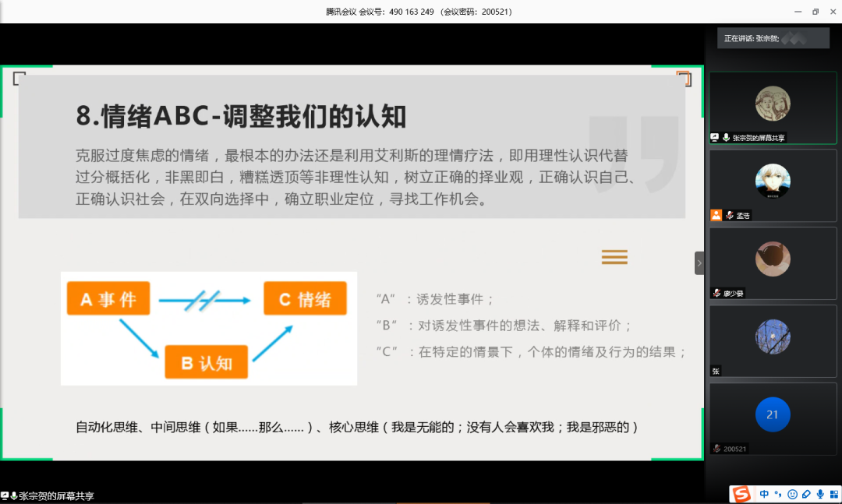Click the muted mic icon on 200521's tile
This screenshot has width=842, height=504.
coord(716,446)
